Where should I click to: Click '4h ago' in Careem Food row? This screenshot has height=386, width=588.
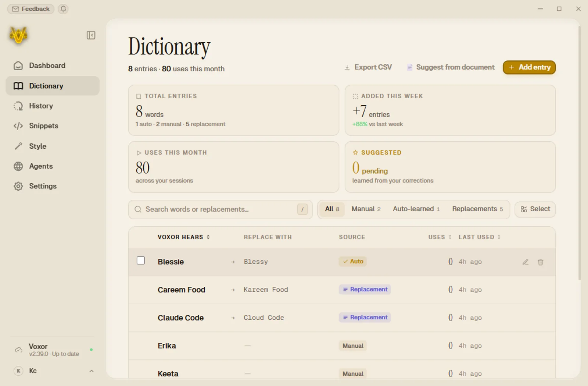tap(470, 290)
